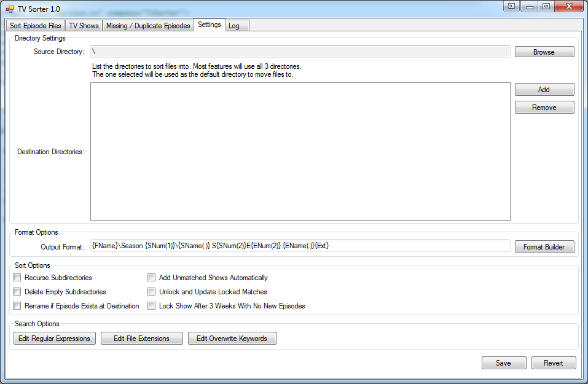588x384 pixels.
Task: Open the TV Shows tab
Action: pos(84,25)
